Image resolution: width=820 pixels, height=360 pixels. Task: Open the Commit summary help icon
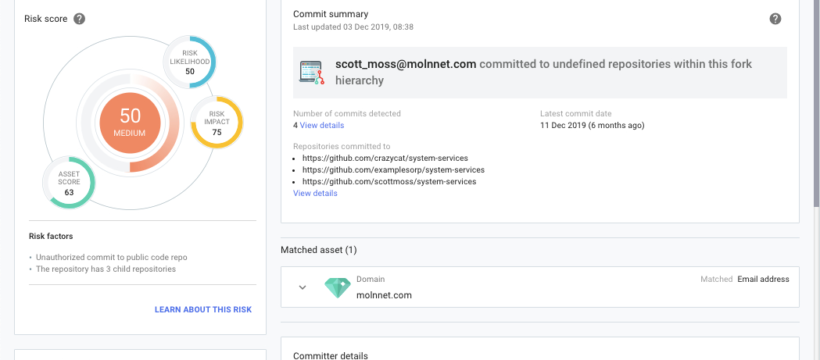(775, 19)
